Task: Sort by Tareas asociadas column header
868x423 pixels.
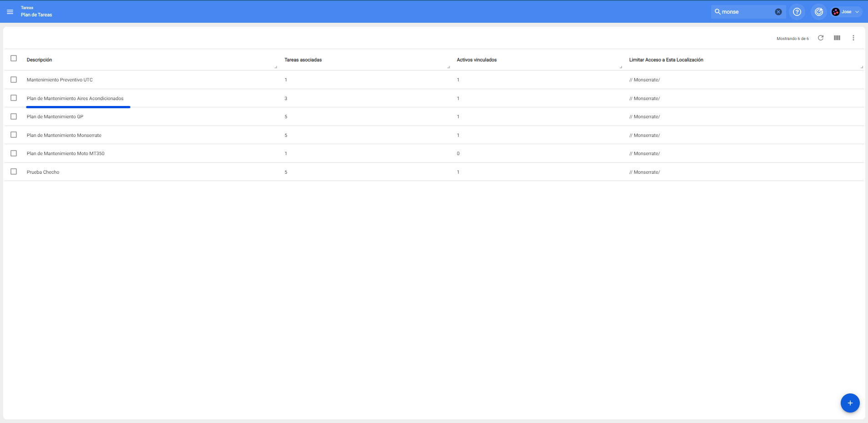Action: click(303, 60)
